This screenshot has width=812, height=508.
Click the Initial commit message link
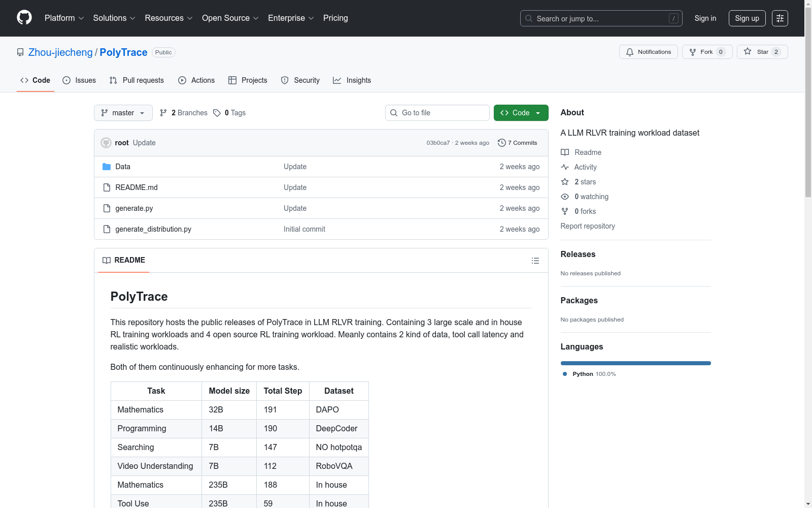(304, 229)
